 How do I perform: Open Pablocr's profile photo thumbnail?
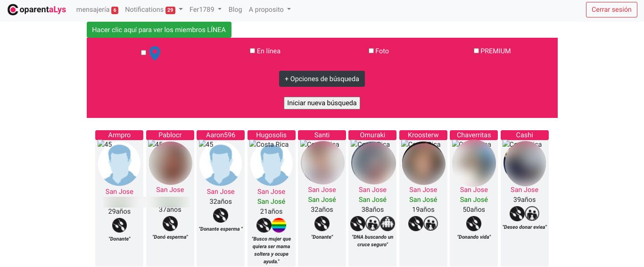pos(170,163)
